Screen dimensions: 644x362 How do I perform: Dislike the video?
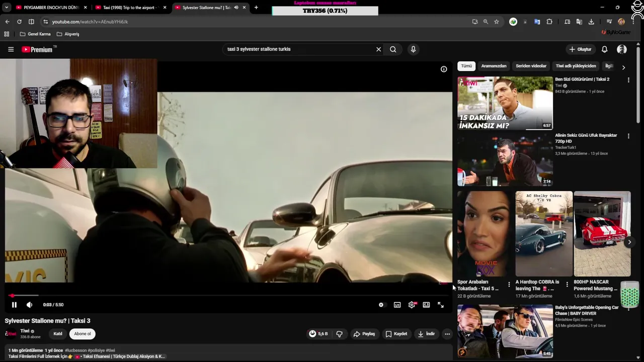click(x=339, y=334)
